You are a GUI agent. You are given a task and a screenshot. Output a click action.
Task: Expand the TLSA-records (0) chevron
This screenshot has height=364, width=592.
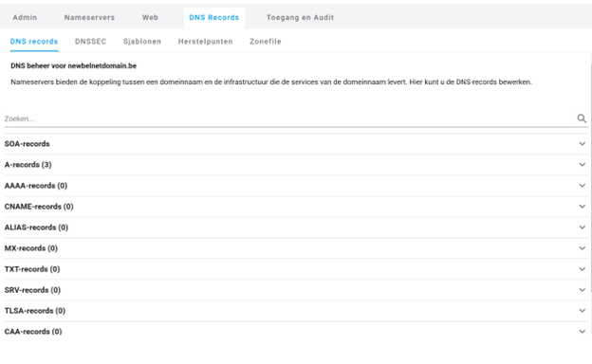coord(582,311)
